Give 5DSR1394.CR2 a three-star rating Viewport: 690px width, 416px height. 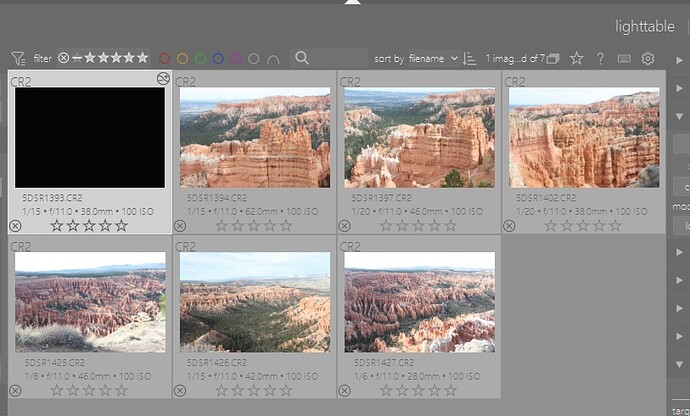tap(254, 226)
